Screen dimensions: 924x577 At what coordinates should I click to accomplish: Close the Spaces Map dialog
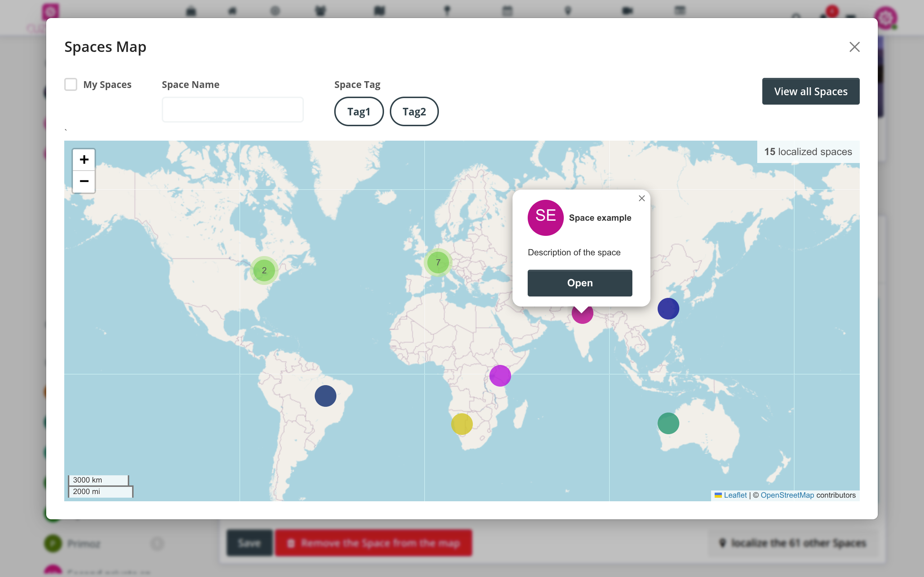point(854,47)
